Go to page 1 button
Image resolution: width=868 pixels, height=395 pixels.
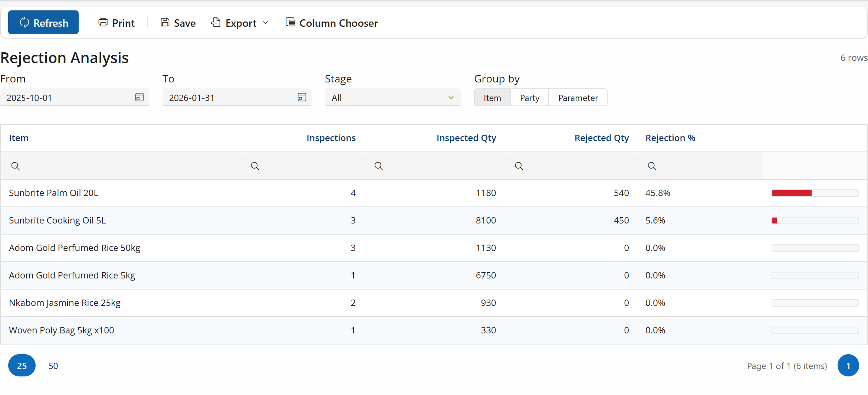pyautogui.click(x=848, y=366)
